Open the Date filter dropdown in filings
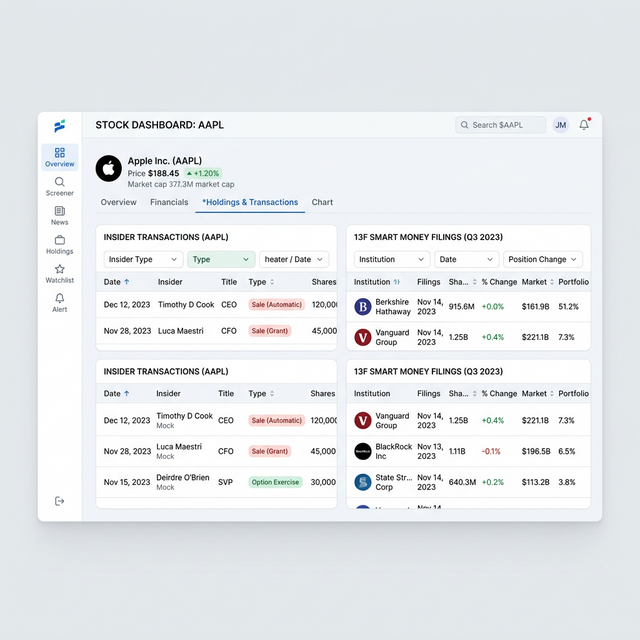This screenshot has width=640, height=640. pos(467,259)
